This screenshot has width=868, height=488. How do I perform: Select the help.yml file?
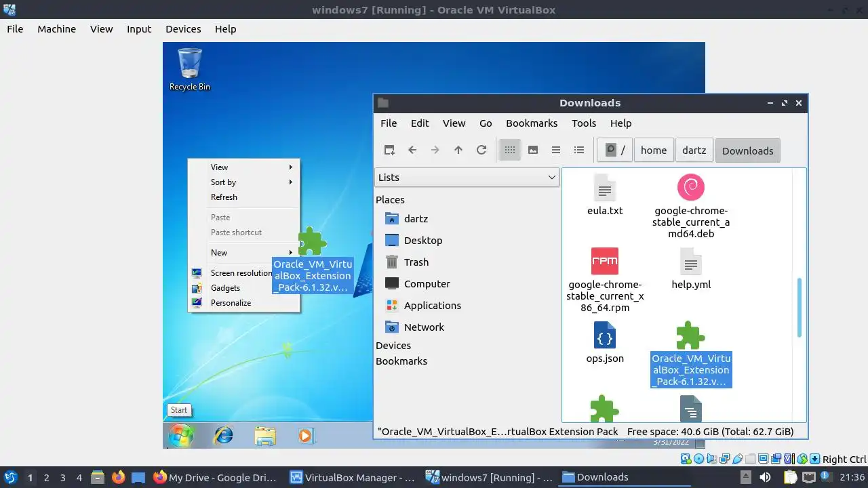tap(691, 268)
